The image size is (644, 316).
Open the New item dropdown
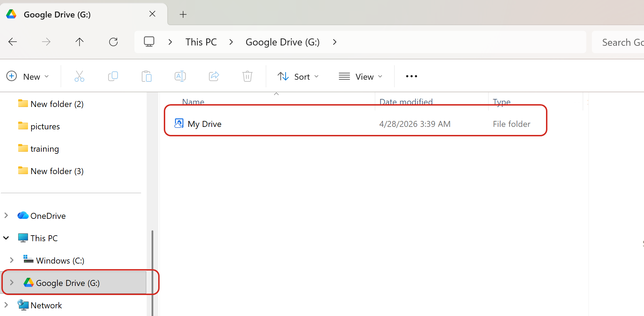pyautogui.click(x=28, y=77)
